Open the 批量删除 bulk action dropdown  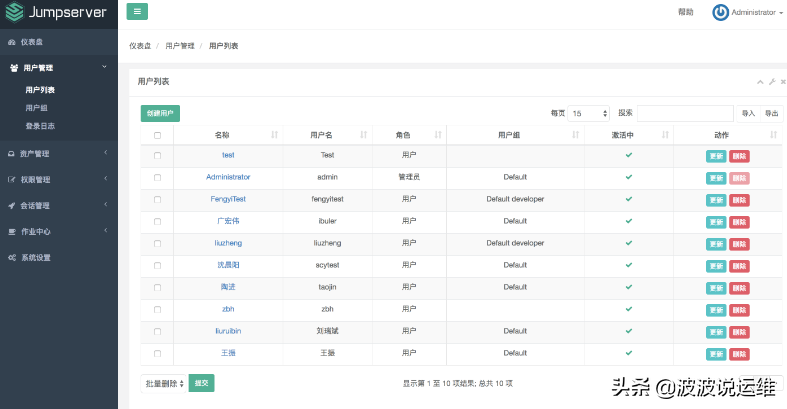[163, 383]
